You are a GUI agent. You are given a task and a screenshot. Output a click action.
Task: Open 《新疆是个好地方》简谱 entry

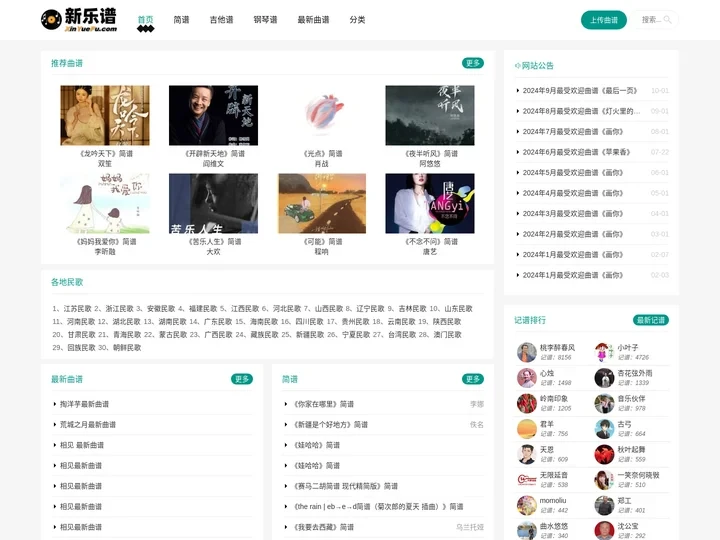click(331, 425)
